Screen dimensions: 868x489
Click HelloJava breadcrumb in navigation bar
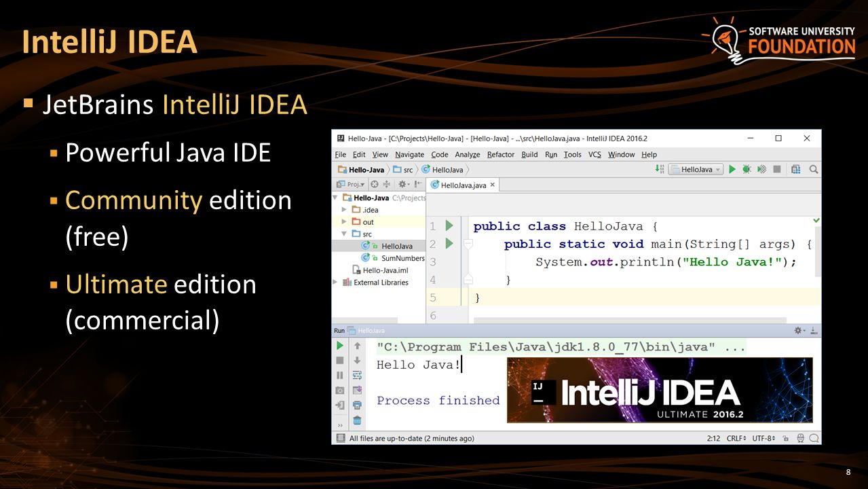442,169
